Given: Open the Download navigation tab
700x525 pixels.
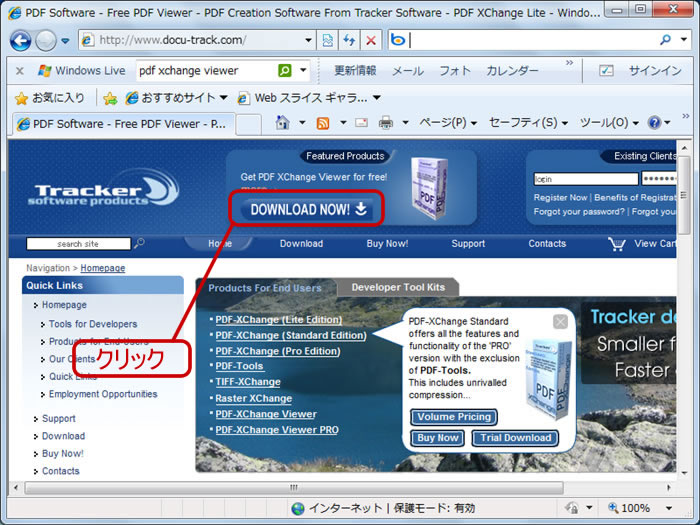Looking at the screenshot, I should [301, 244].
